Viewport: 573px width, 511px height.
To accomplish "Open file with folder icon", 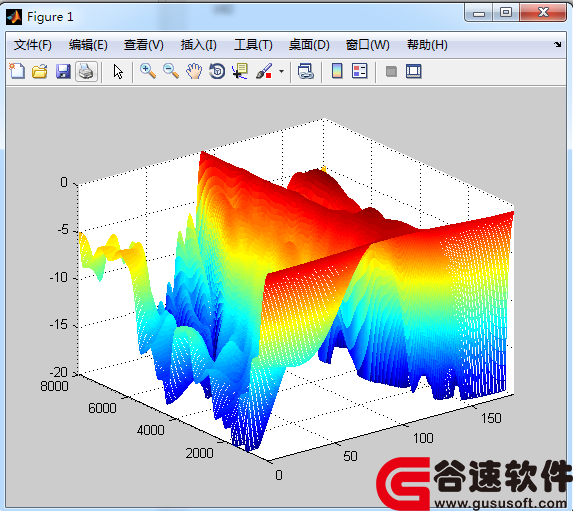I will (x=40, y=71).
